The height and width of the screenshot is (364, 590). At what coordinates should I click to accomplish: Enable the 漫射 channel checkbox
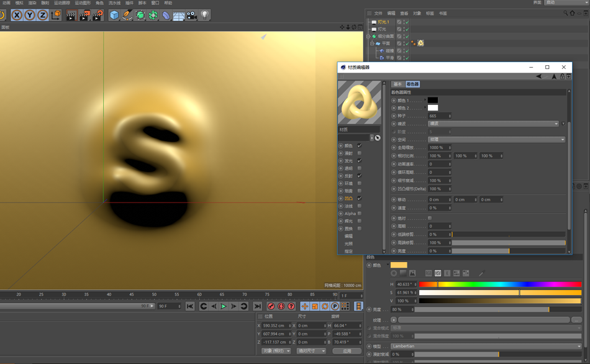[360, 153]
